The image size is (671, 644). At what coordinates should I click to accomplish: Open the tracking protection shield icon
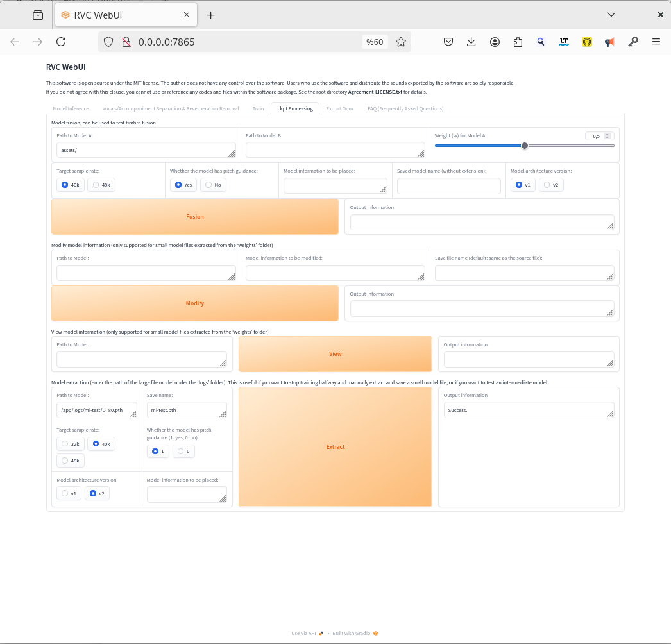pos(108,42)
